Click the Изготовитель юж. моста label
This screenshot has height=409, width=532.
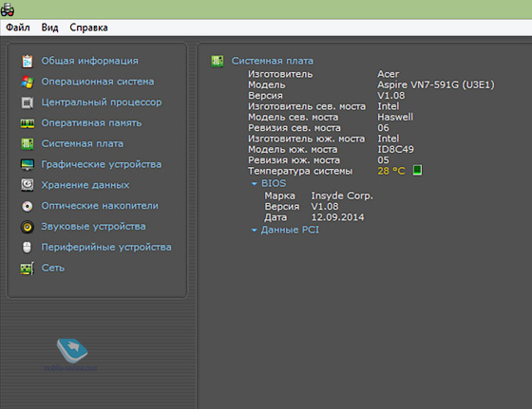pyautogui.click(x=306, y=139)
